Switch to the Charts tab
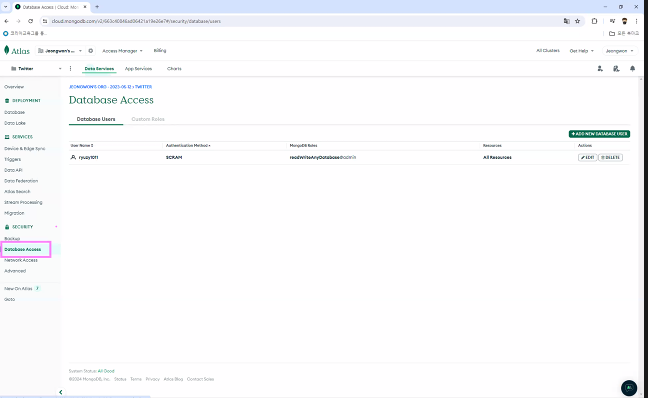The height and width of the screenshot is (398, 648). click(x=174, y=69)
